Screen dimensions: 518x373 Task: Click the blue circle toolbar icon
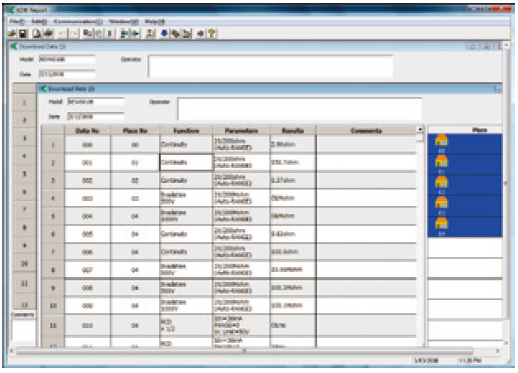pyautogui.click(x=164, y=33)
